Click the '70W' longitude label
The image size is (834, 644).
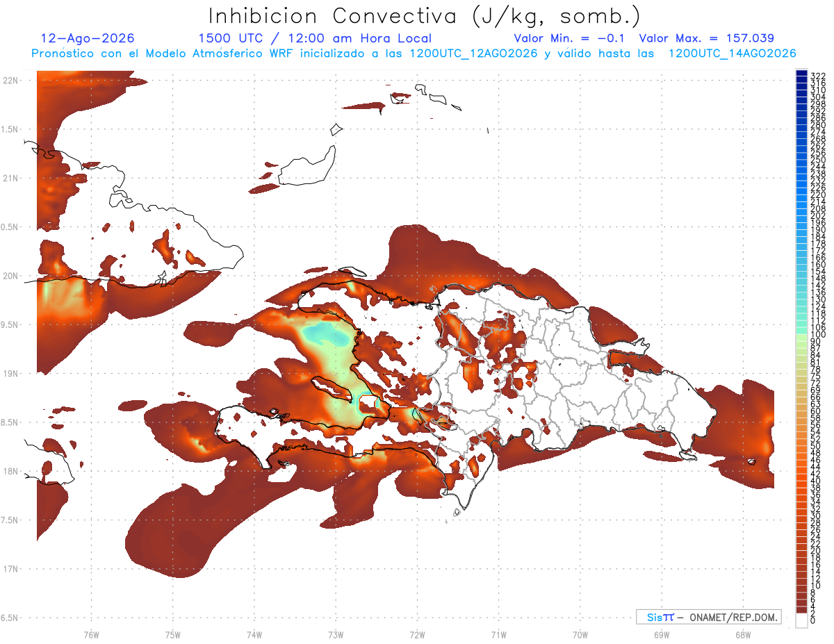(x=580, y=634)
